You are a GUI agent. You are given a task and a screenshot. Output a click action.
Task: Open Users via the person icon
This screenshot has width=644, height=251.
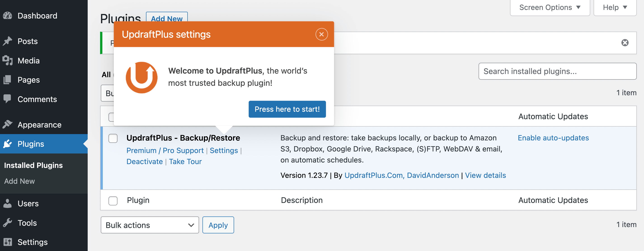coord(8,203)
